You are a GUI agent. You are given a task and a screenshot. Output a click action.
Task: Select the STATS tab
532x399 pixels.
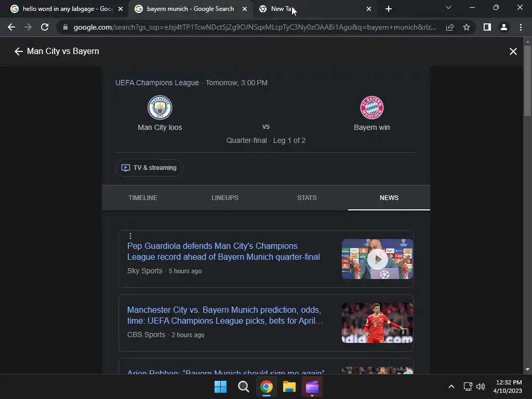[x=307, y=198]
